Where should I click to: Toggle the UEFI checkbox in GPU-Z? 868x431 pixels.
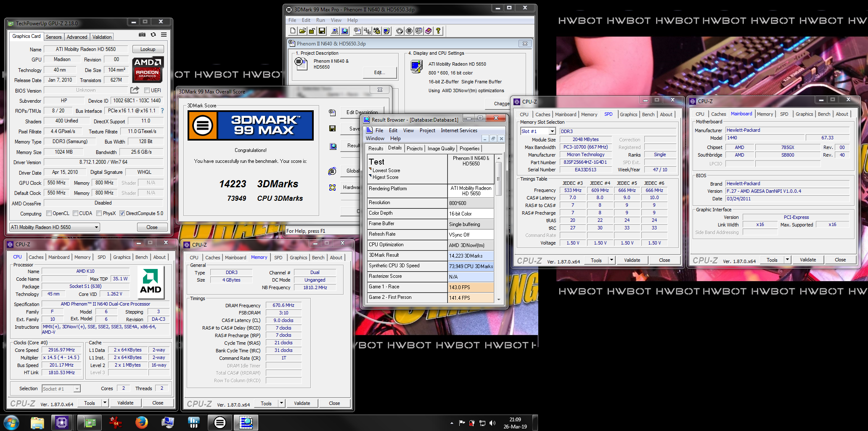[x=147, y=90]
